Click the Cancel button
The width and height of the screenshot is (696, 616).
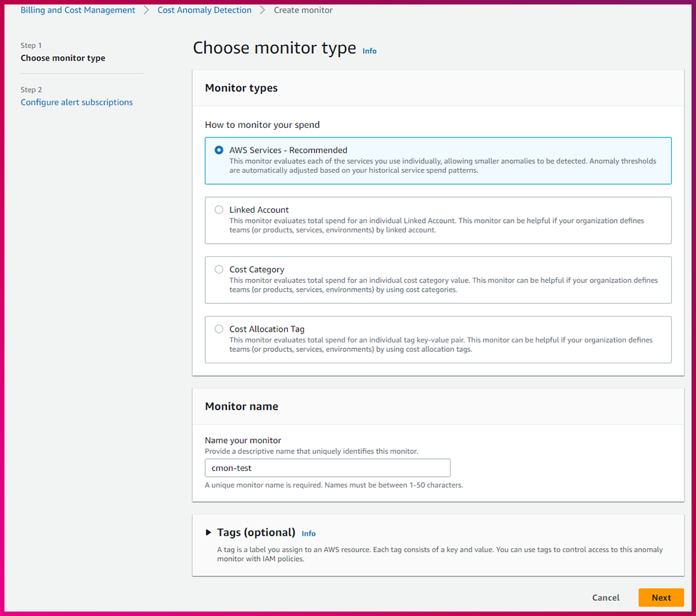point(606,598)
